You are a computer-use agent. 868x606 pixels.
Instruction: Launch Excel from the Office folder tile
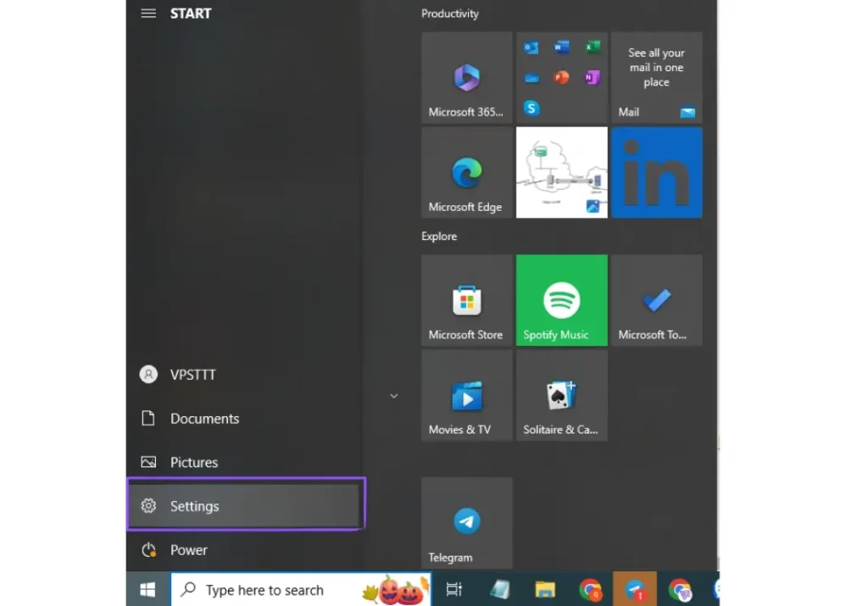click(593, 47)
